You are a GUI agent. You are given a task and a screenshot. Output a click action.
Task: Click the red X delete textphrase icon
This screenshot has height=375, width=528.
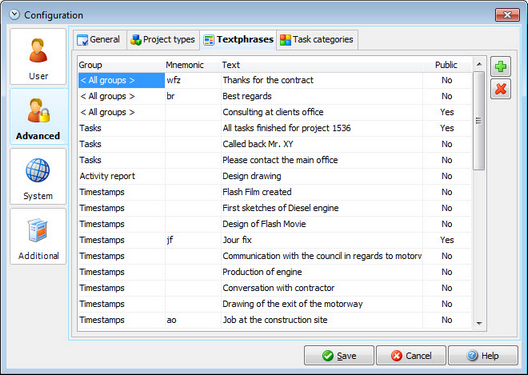tap(500, 89)
